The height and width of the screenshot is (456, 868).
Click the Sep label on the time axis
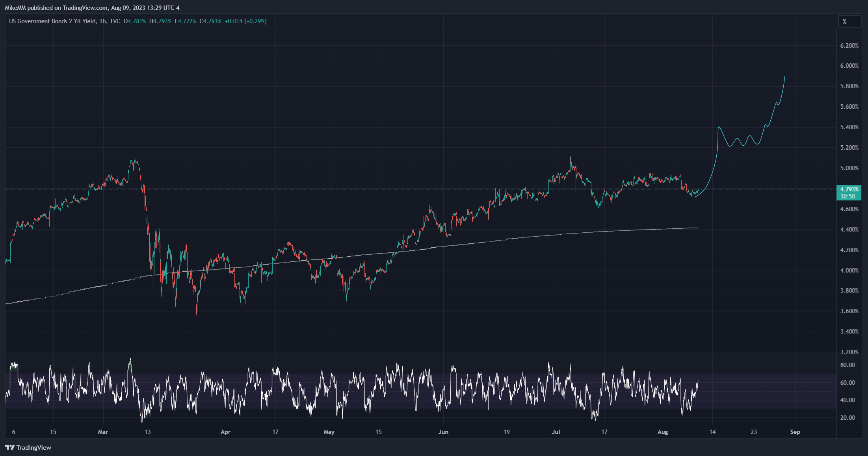795,432
